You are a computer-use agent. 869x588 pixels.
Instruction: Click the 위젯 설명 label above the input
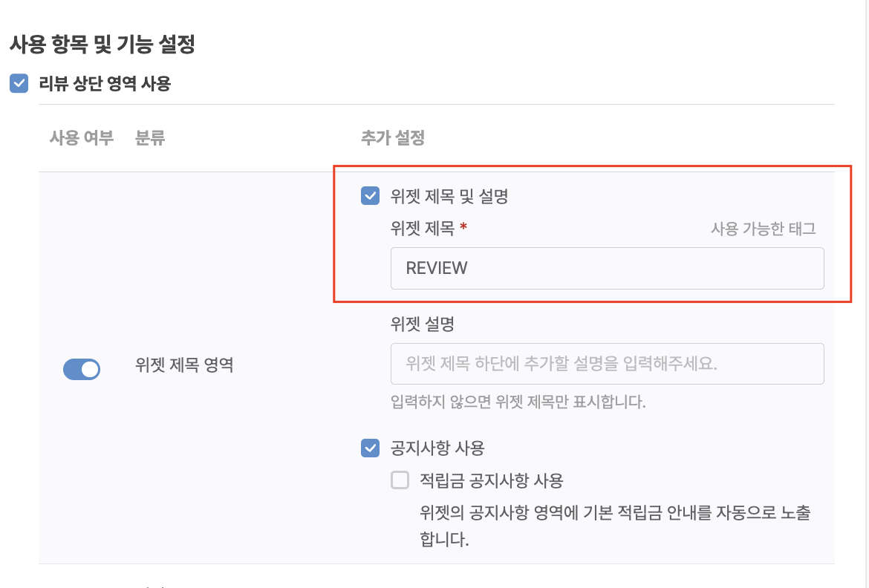tap(422, 324)
